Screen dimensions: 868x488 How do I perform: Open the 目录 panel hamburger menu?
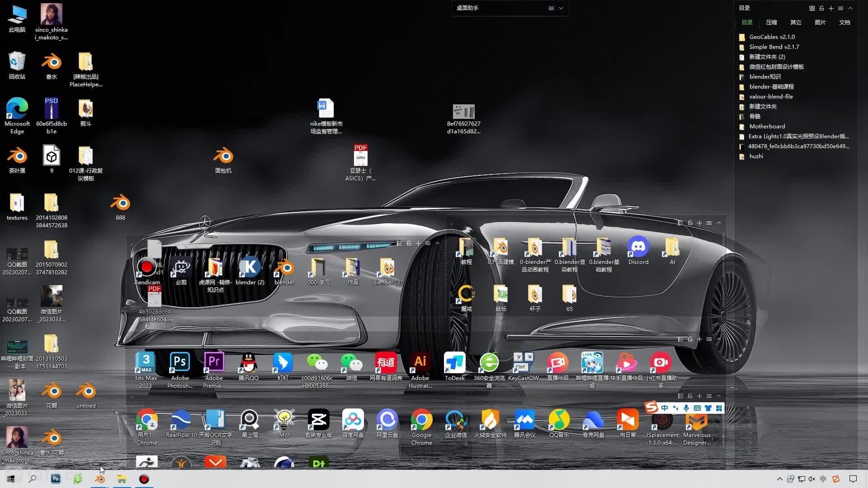pos(840,8)
